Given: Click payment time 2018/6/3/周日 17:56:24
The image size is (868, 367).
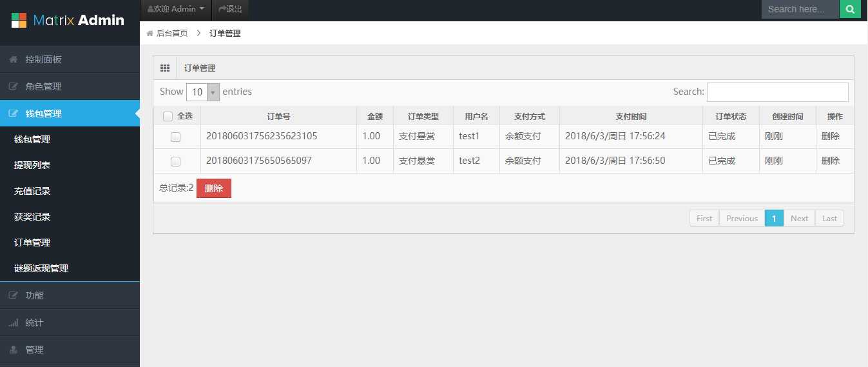Looking at the screenshot, I should point(615,136).
